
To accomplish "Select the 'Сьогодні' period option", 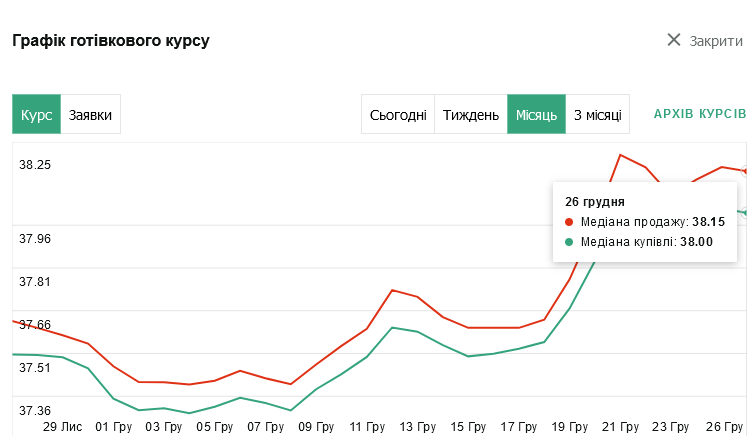I will 398,115.
